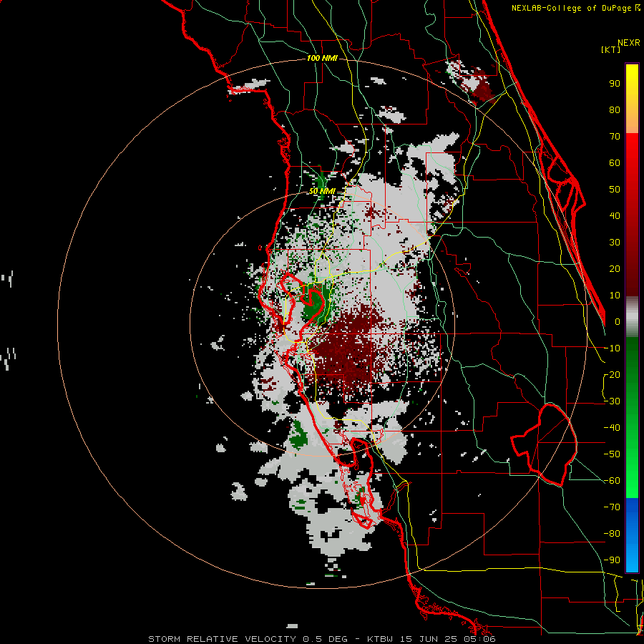
Task: Click the -50 value on velocity scale
Action: pos(612,454)
